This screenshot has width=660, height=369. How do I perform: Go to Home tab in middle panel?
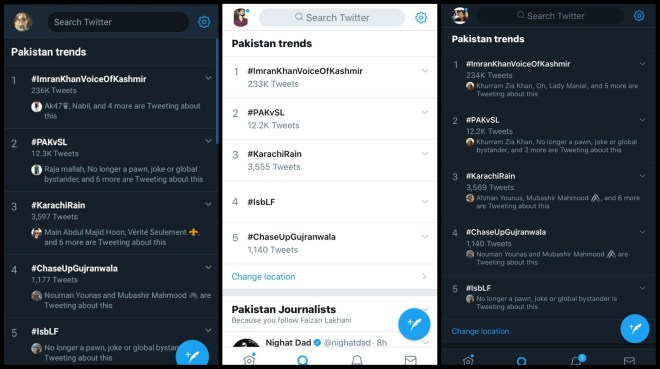click(x=249, y=360)
